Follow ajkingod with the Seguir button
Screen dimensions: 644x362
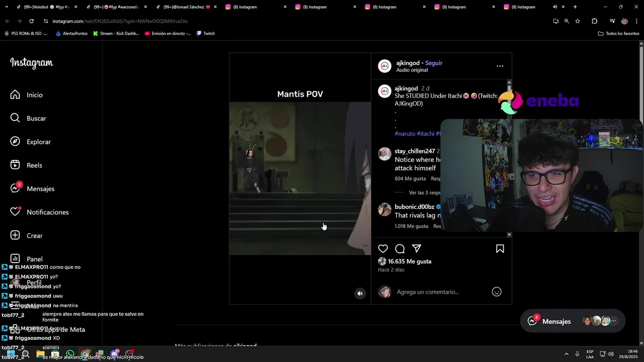click(x=434, y=63)
